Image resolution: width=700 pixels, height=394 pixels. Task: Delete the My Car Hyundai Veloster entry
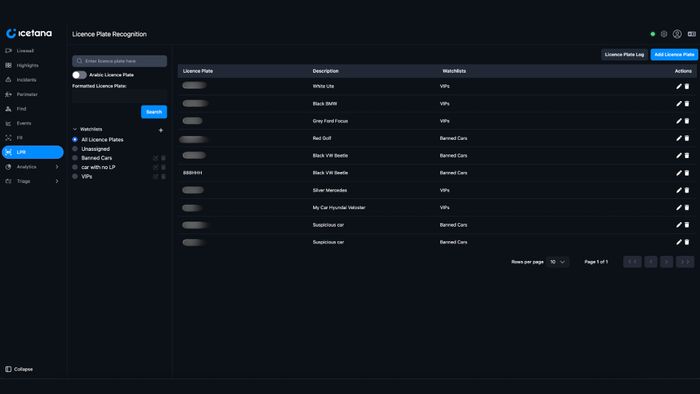coord(687,207)
